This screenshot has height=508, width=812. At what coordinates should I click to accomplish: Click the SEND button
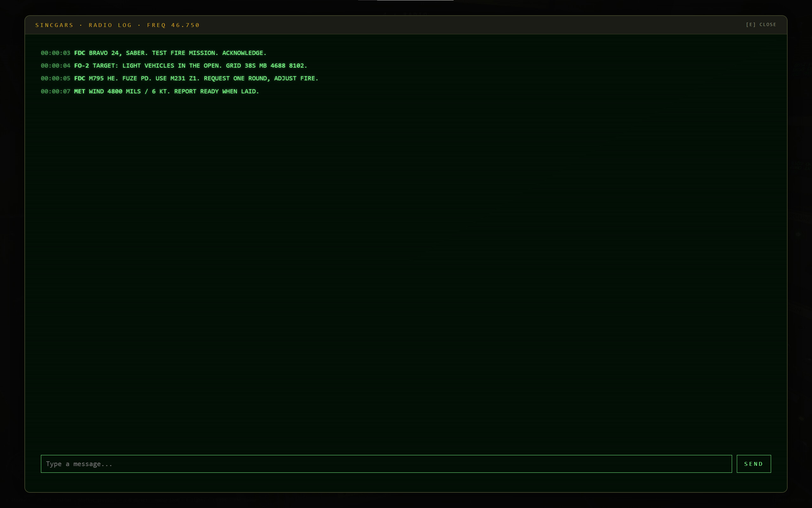(x=754, y=464)
